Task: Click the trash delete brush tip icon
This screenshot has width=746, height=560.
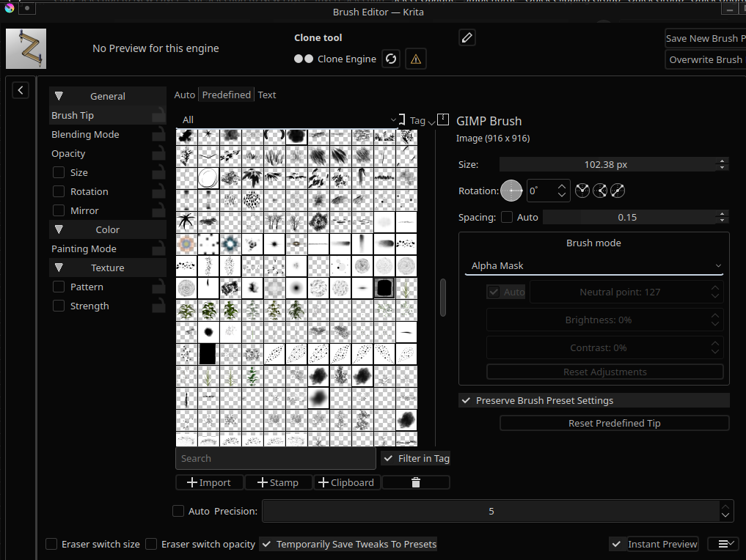Action: [x=416, y=482]
